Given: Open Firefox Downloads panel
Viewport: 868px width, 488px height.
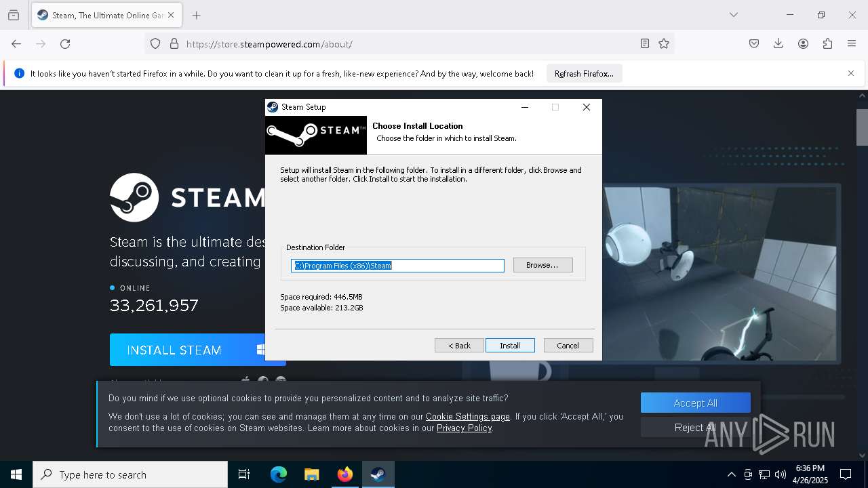Looking at the screenshot, I should [778, 43].
